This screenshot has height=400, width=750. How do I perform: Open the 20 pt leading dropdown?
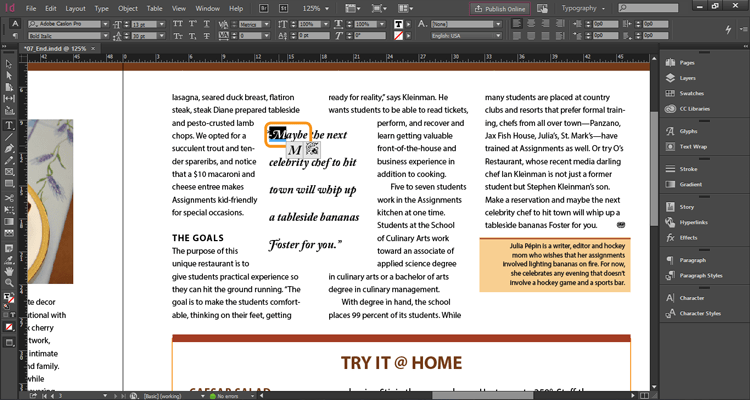click(162, 36)
